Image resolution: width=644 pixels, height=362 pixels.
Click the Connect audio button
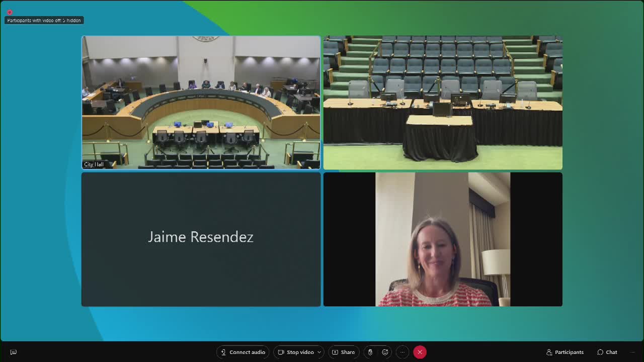pos(243,352)
